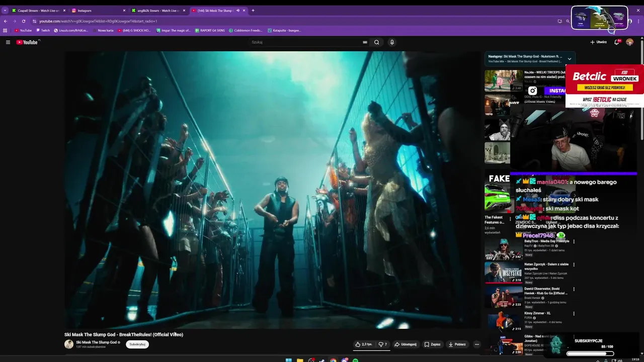This screenshot has width=644, height=362.
Task: Open options for BabyTron Media Day Freestyle
Action: 574,241
